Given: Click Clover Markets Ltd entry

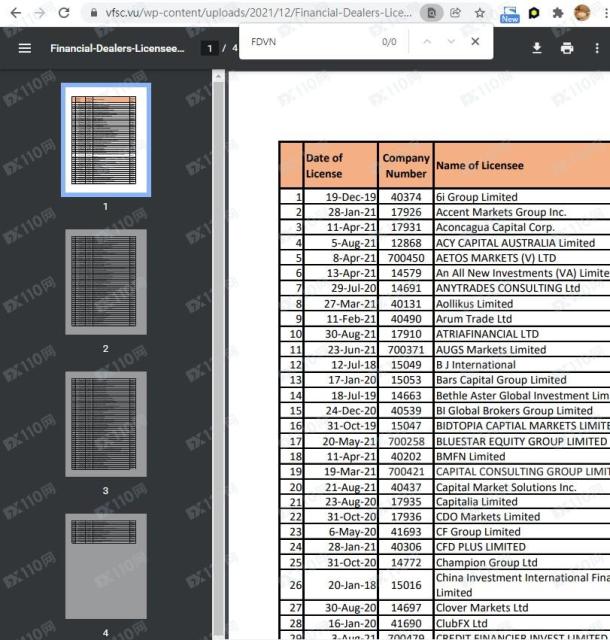Looking at the screenshot, I should tap(482, 608).
